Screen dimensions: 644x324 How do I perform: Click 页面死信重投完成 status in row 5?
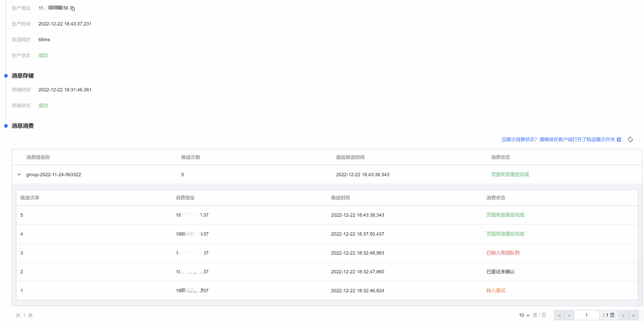click(x=505, y=215)
